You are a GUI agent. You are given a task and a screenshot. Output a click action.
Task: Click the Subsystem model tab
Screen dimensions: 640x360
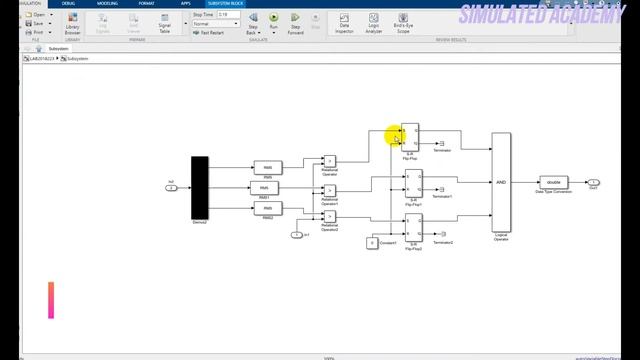tap(58, 49)
